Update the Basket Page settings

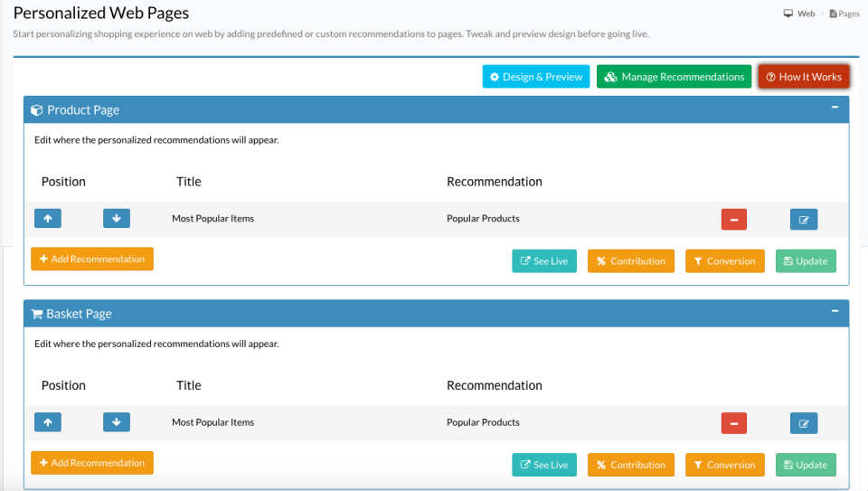pyautogui.click(x=806, y=465)
